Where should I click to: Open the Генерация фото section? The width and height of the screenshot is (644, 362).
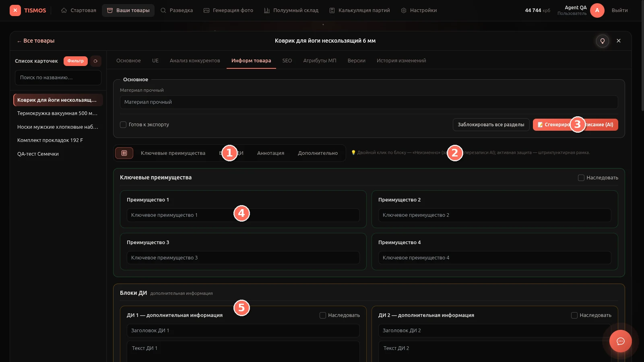[228, 10]
